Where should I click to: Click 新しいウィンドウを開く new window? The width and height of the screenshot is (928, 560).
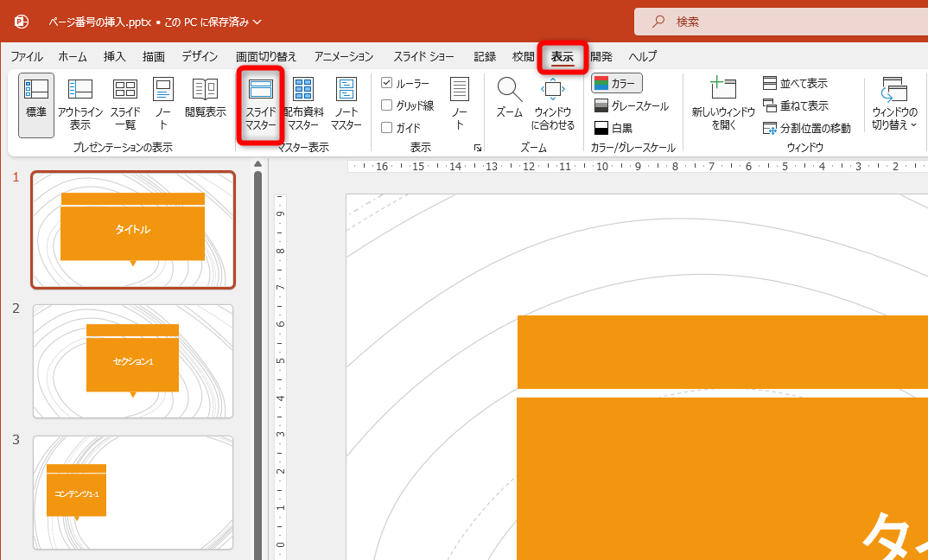coord(723,105)
